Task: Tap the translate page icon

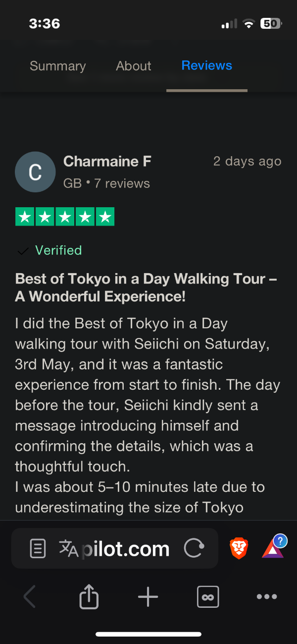Action: pos(68,548)
